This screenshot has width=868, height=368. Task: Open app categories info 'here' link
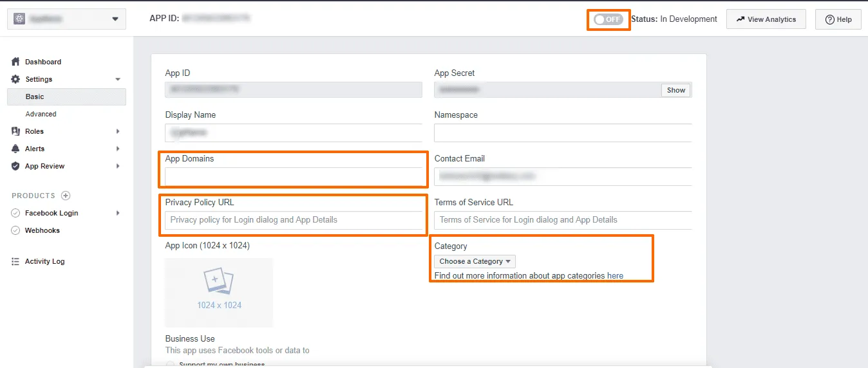pos(615,275)
